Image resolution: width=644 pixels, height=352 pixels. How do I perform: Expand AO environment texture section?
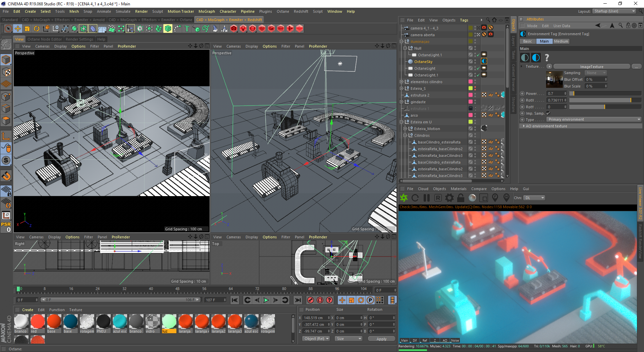click(581, 126)
